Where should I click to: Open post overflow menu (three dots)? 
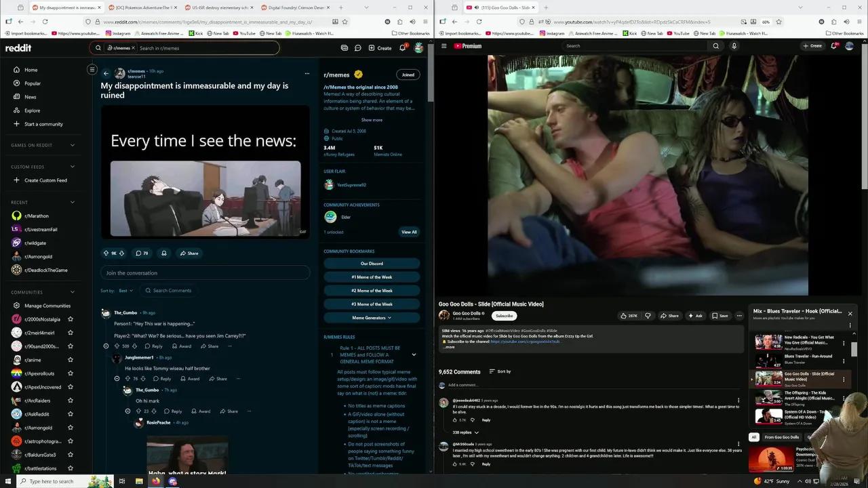[307, 73]
